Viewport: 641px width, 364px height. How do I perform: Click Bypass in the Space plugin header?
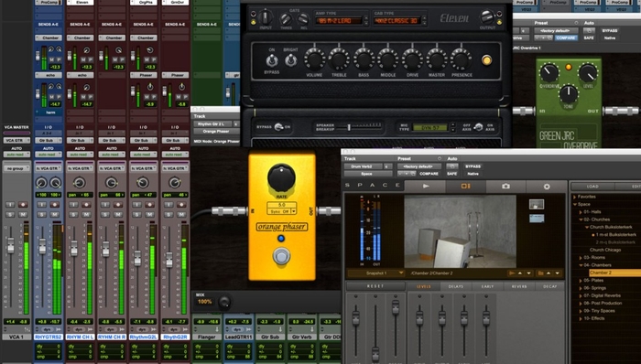pyautogui.click(x=473, y=166)
